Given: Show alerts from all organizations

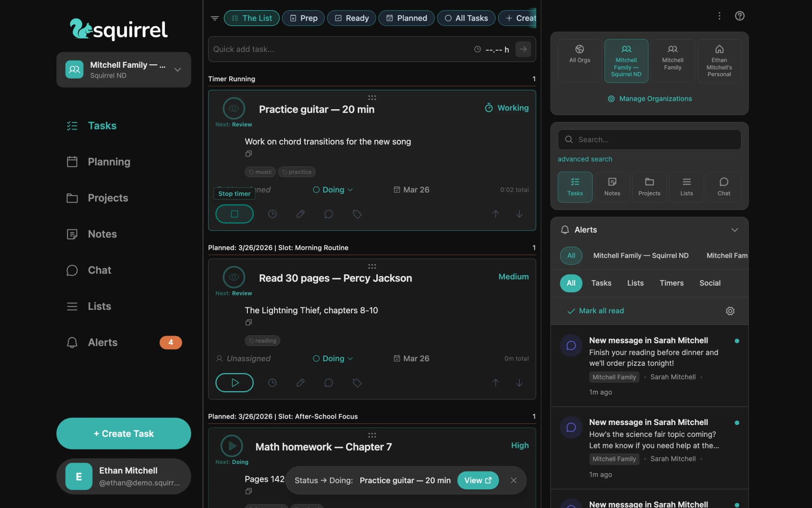Looking at the screenshot, I should [x=571, y=256].
